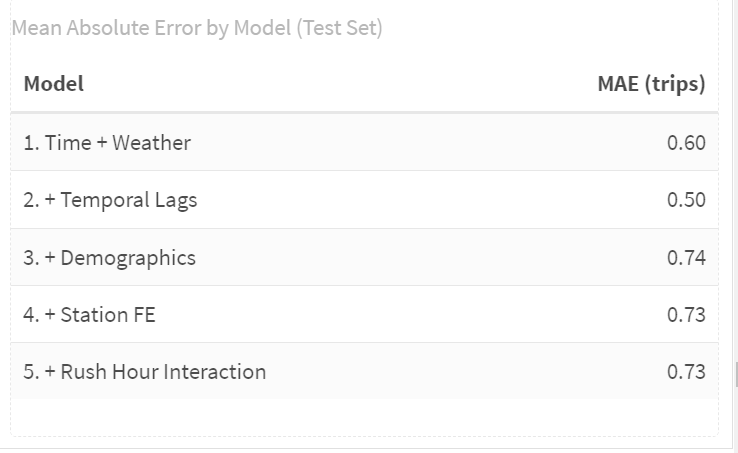738x453 pixels.
Task: Click the 0.74 MAE value
Action: tap(686, 258)
